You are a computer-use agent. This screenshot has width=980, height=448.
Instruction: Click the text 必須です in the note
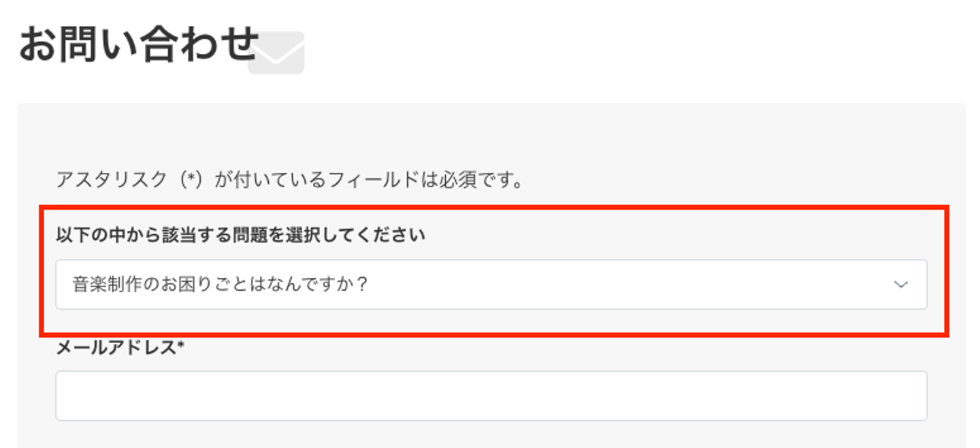click(485, 180)
